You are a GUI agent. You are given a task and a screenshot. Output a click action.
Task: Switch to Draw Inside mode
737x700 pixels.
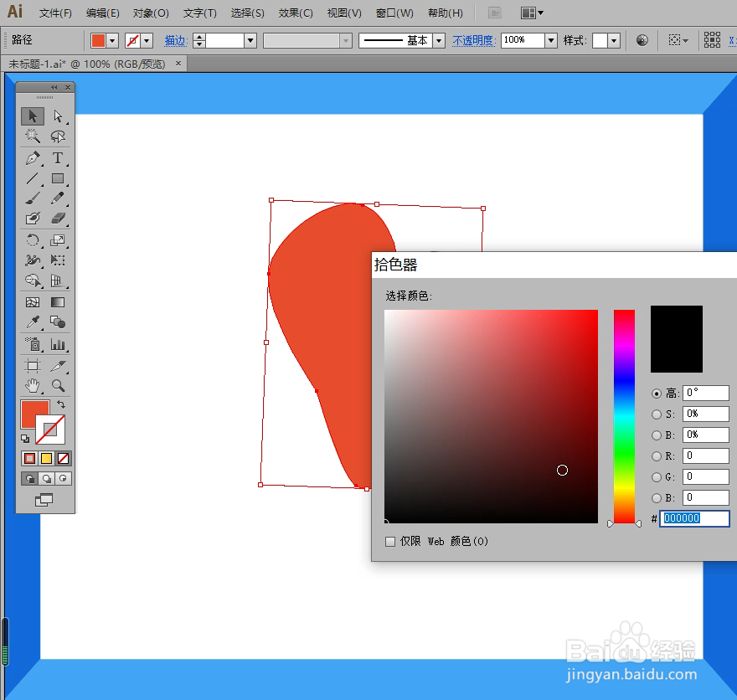63,479
